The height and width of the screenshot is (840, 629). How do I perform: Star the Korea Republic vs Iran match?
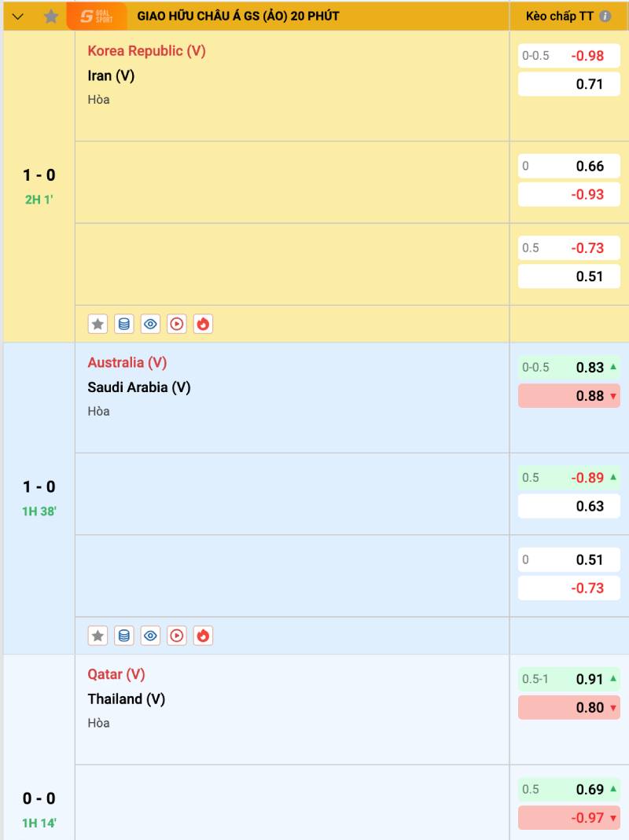[97, 324]
